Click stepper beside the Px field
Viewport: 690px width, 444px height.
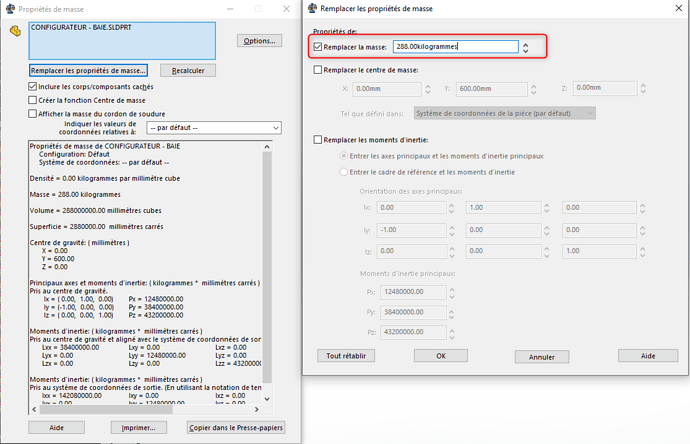tap(452, 293)
